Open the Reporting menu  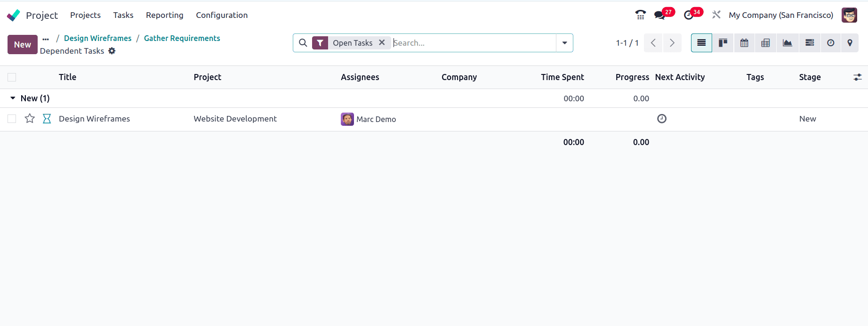164,15
